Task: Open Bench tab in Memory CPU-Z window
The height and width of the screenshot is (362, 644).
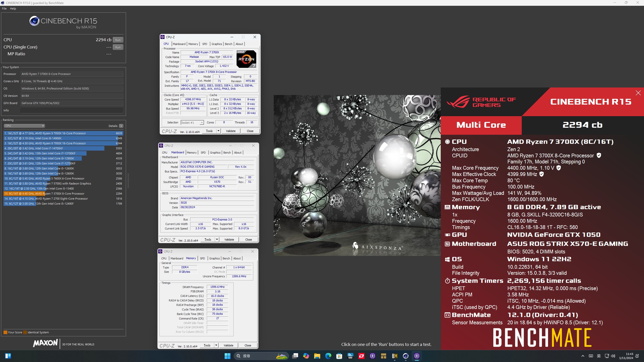Action: 226,258
